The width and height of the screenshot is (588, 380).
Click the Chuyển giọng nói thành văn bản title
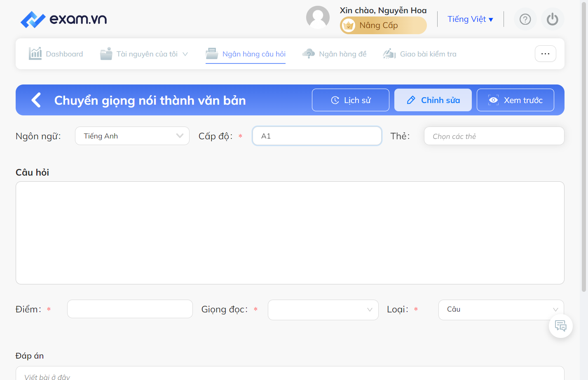point(150,100)
